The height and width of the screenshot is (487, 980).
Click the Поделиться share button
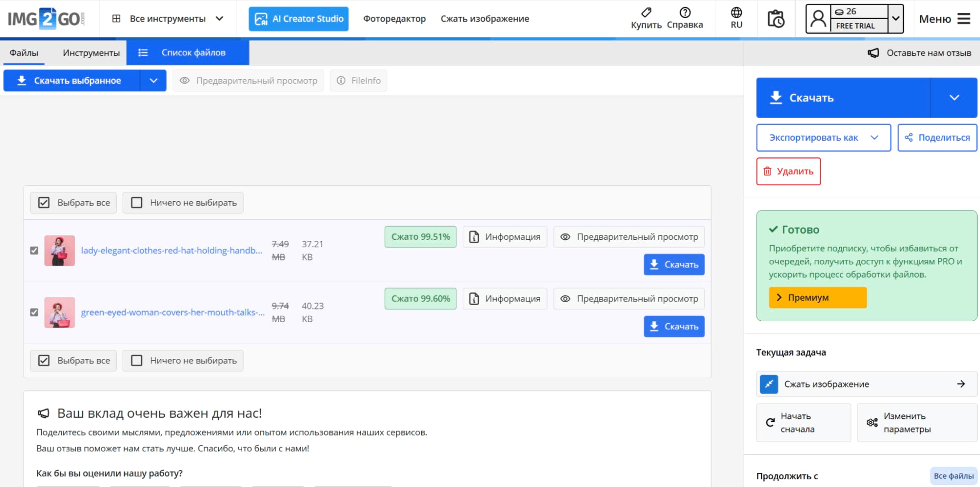click(937, 138)
